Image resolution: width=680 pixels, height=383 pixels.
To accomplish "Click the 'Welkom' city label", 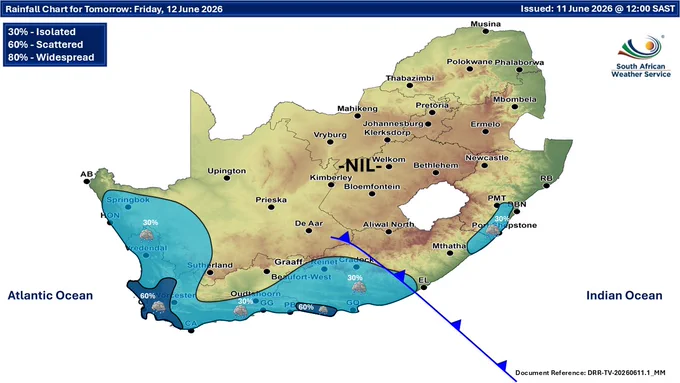I will (x=389, y=160).
